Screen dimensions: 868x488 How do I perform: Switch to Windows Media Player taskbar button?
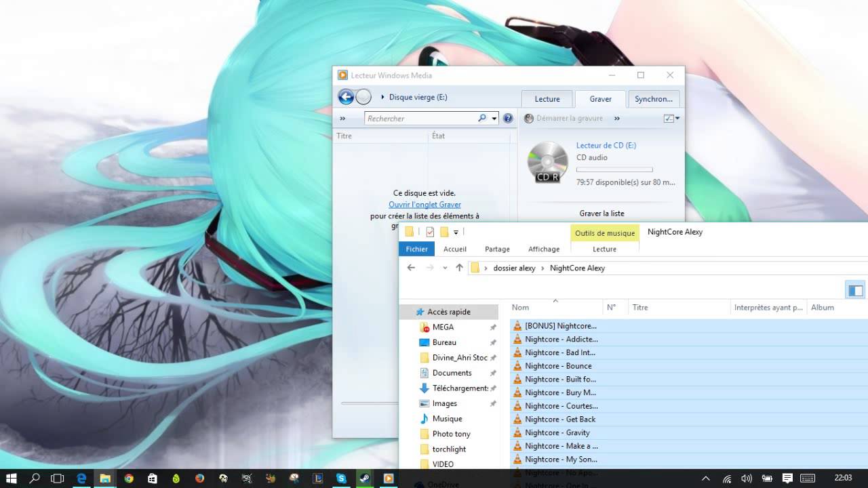(x=389, y=478)
